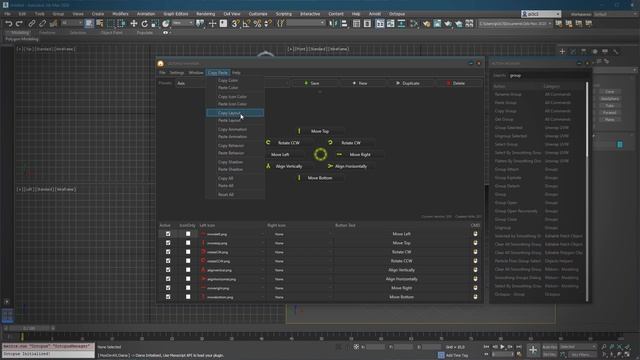Toggle the Angle Snap icon
Viewport: 640px width, 360px height.
[247, 24]
